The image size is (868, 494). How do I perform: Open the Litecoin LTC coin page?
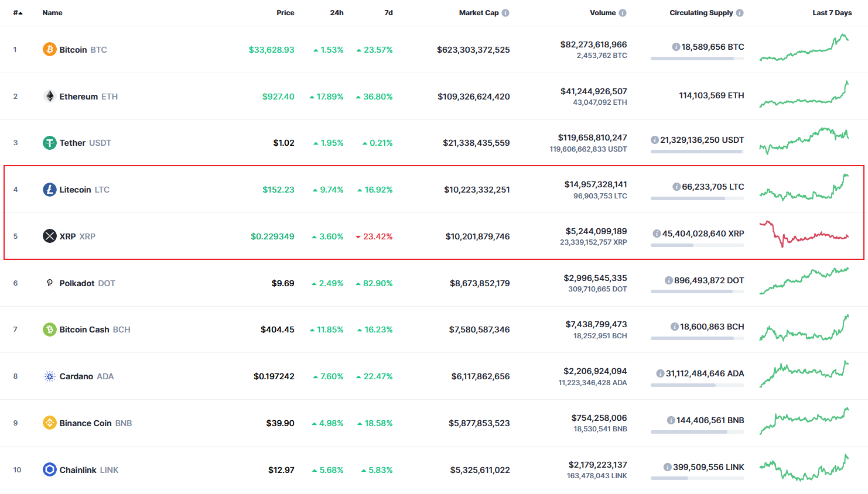click(x=84, y=190)
